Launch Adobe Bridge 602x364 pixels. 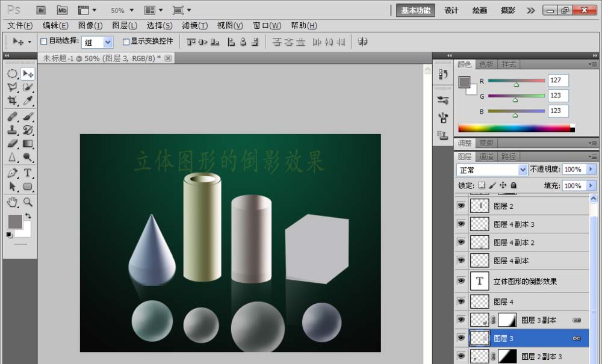coord(41,10)
